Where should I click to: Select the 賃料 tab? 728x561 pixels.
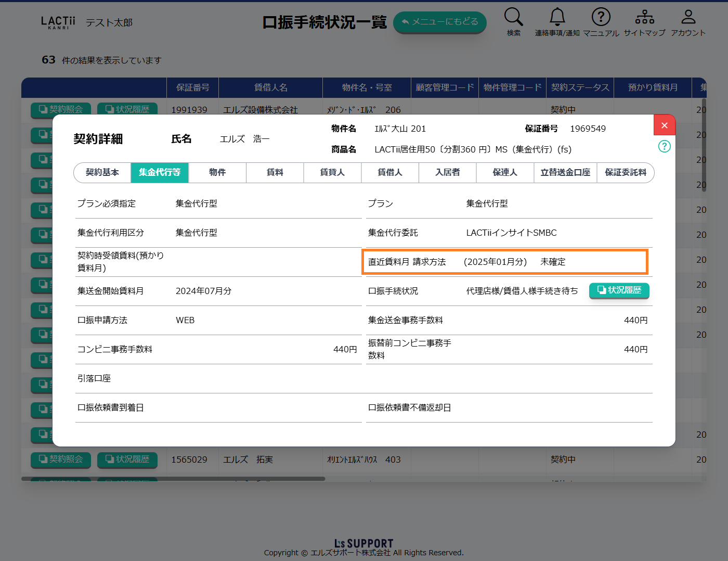click(x=275, y=173)
